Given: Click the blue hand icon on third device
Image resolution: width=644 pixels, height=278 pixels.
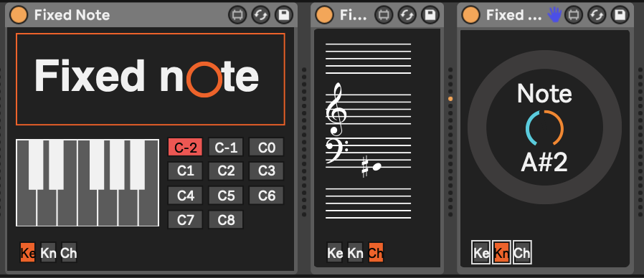Looking at the screenshot, I should pyautogui.click(x=555, y=15).
